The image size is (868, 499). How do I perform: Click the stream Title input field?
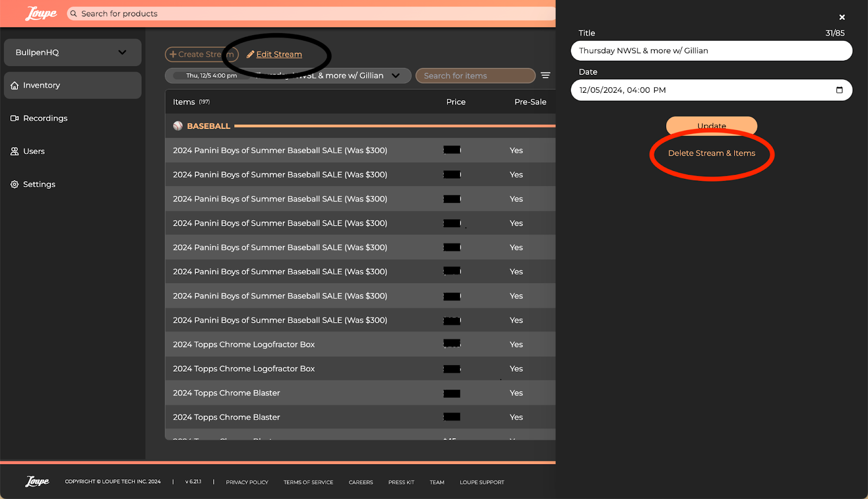[711, 51]
